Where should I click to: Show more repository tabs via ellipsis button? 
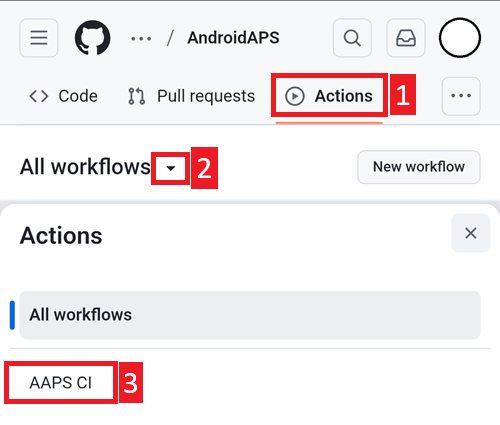point(461,96)
